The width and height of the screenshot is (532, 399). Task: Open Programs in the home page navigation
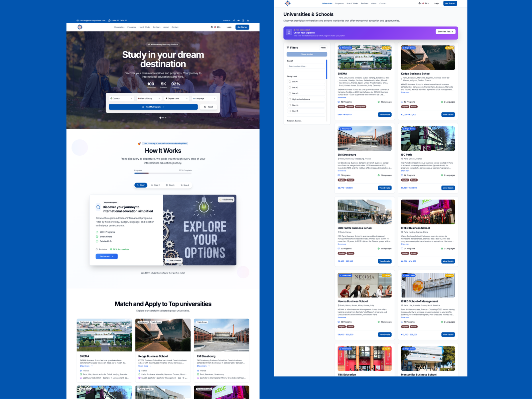pyautogui.click(x=132, y=27)
